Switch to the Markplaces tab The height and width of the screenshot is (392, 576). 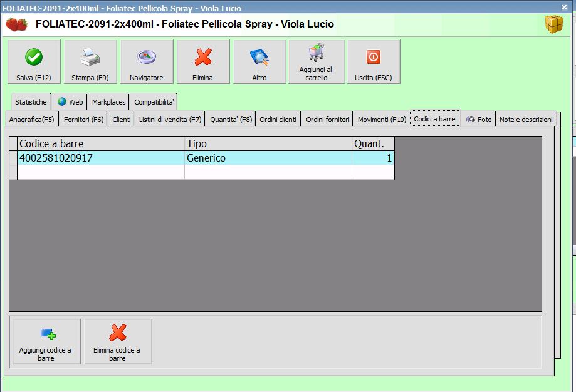108,101
